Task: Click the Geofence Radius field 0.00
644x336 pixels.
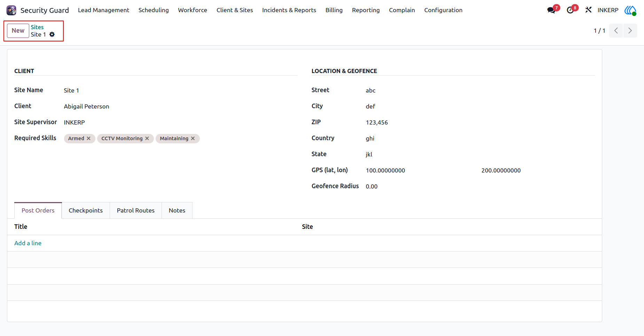Action: [480, 186]
